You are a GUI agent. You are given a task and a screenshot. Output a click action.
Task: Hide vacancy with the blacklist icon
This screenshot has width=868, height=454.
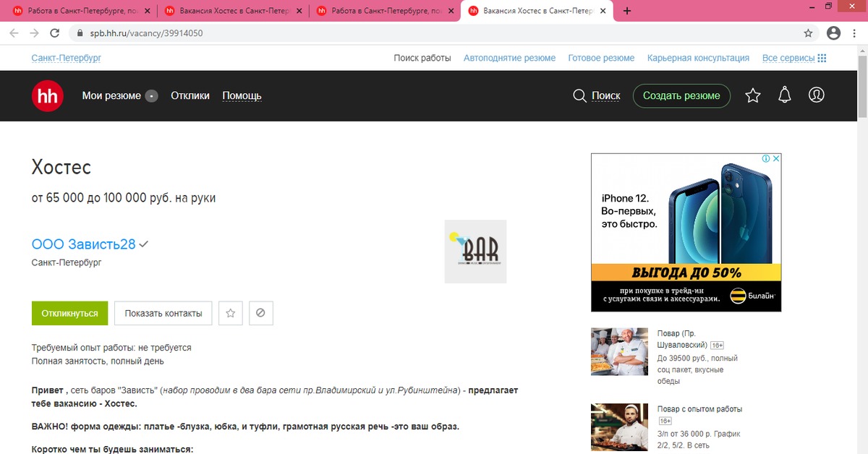coord(261,313)
